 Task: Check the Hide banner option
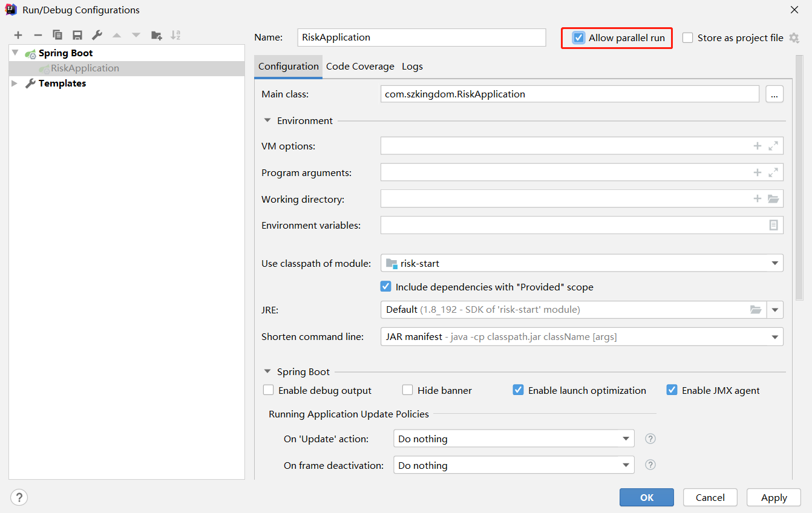tap(408, 390)
